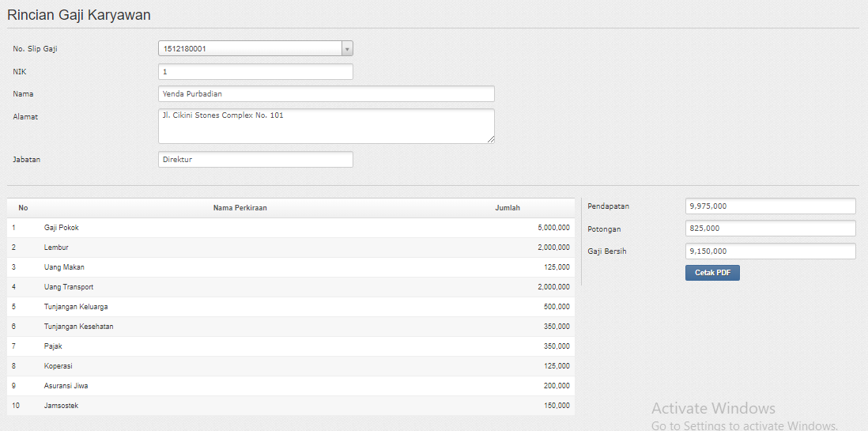Click the 5,000,000 amount for Gaji Pokok
Image resolution: width=868 pixels, height=431 pixels.
pos(553,228)
